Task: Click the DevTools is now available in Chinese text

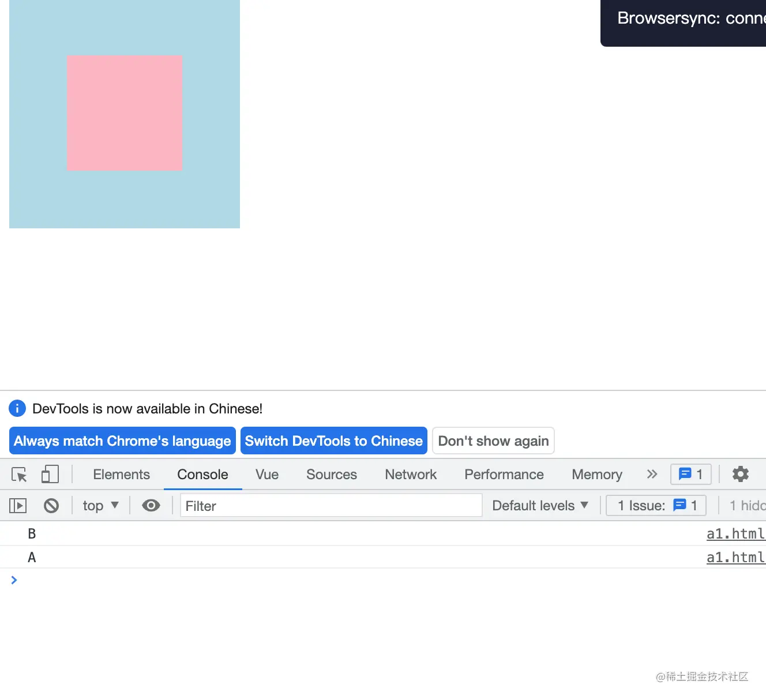Action: 147,409
